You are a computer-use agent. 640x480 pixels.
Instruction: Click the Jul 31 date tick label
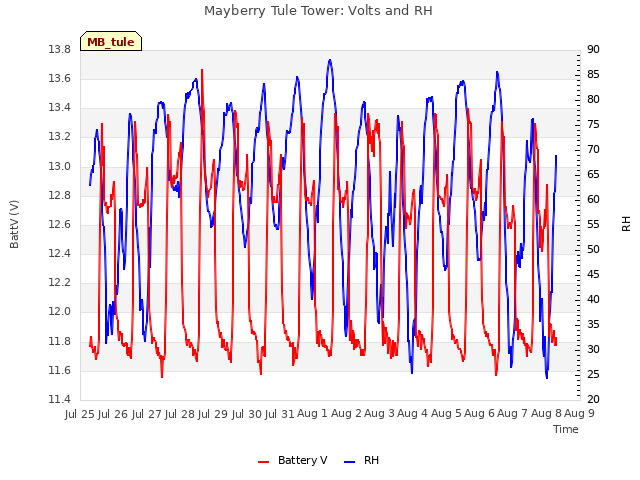[x=280, y=414]
